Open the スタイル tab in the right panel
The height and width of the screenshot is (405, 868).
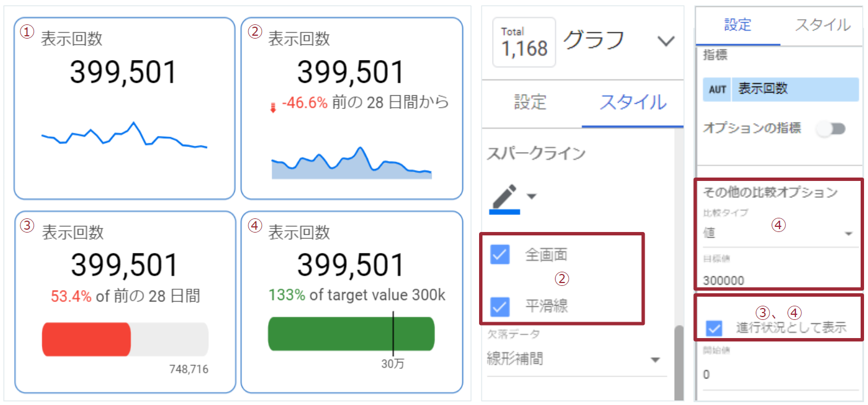823,25
